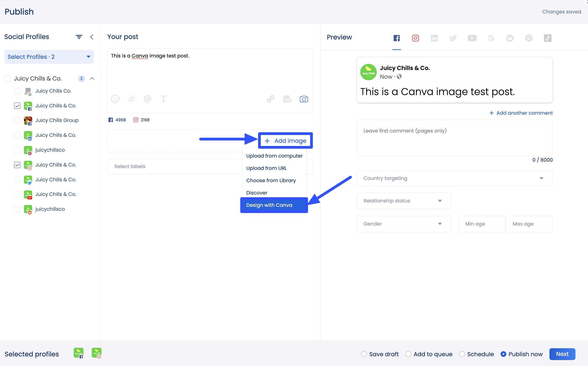Choose Upload from URL in the menu
The width and height of the screenshot is (588, 366).
(x=266, y=168)
